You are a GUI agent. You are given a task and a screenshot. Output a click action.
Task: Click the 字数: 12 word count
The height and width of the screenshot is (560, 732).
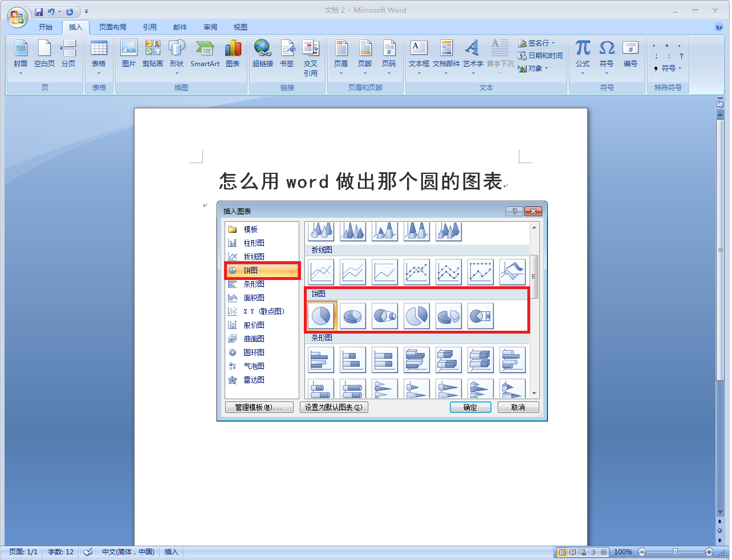(x=60, y=552)
